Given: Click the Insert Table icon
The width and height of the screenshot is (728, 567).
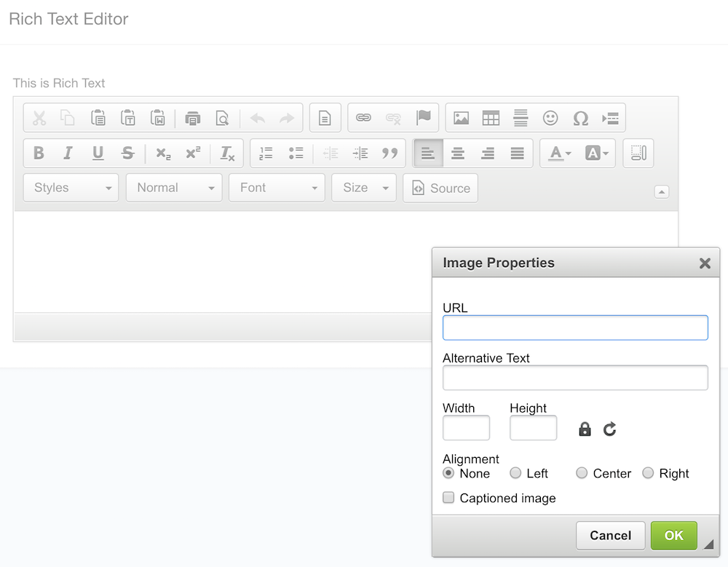Looking at the screenshot, I should click(491, 118).
